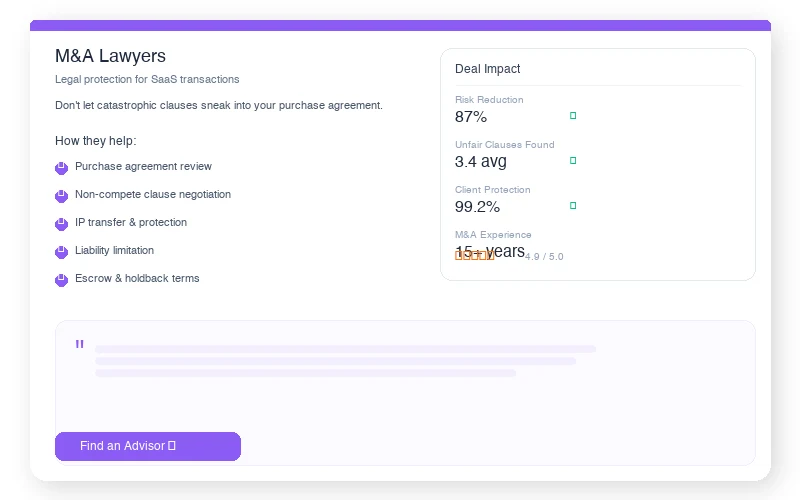Click the Purchase agreement review text

click(x=143, y=167)
